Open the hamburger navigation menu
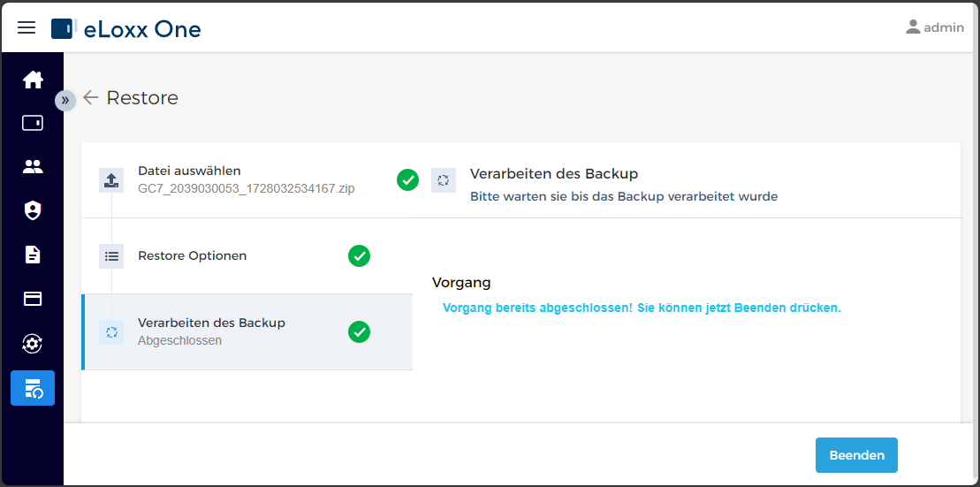This screenshot has width=980, height=487. [x=27, y=28]
